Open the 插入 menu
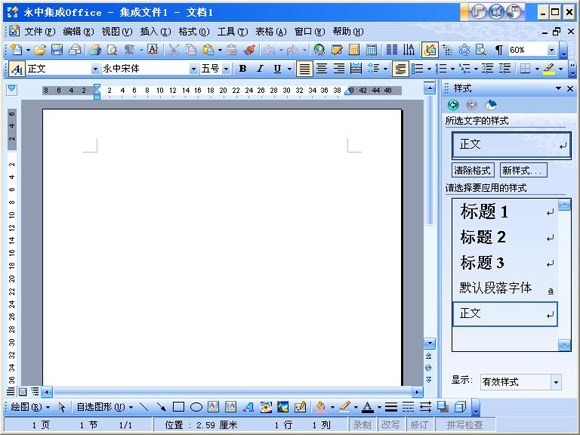The width and height of the screenshot is (580, 435). (155, 32)
